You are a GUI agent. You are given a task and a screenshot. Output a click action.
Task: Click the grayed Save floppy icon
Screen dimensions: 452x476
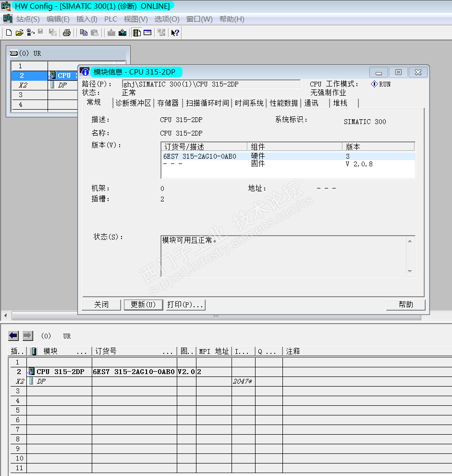[41, 32]
